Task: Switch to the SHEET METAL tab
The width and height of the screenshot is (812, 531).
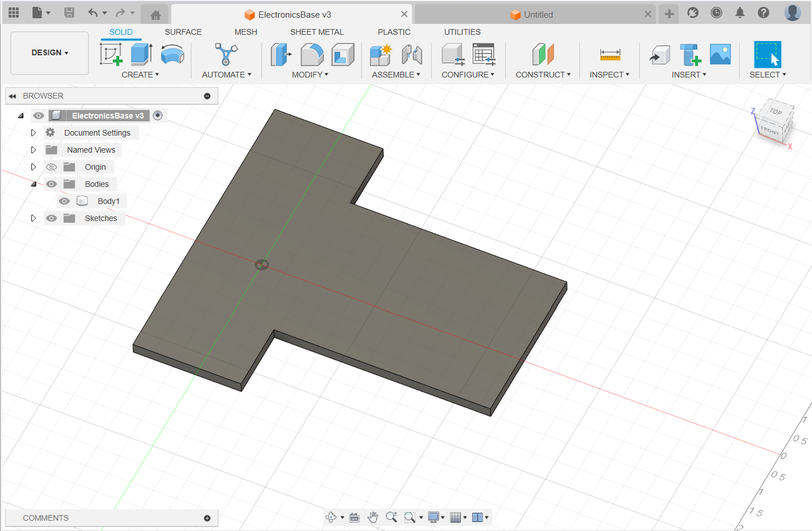Action: [x=317, y=32]
